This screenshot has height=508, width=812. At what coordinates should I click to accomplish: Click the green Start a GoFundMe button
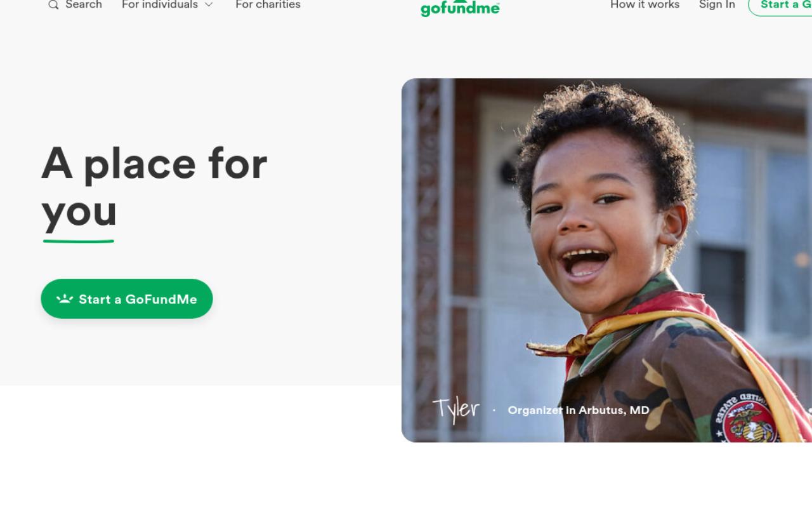(127, 299)
